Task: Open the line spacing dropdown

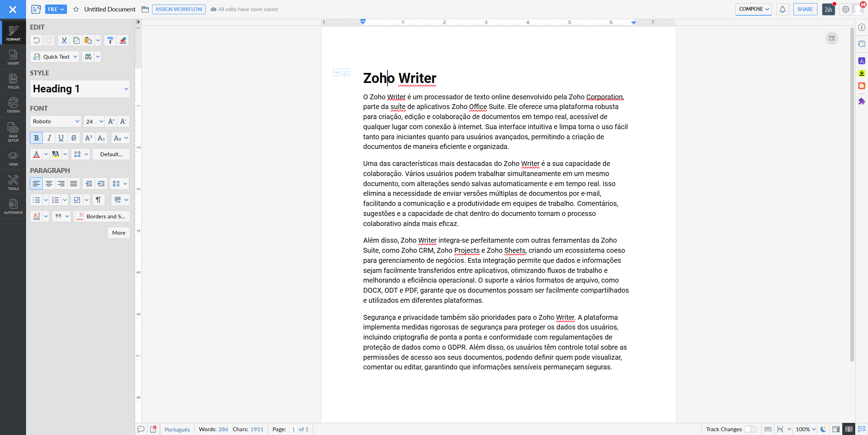Action: [x=120, y=183]
